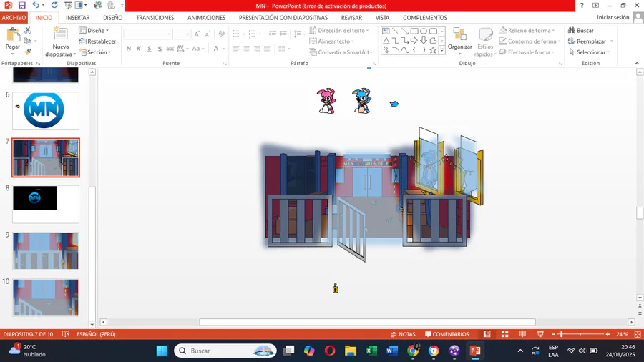Open the Seleccionar dropdown
Image resolution: width=644 pixels, height=362 pixels.
pos(589,52)
